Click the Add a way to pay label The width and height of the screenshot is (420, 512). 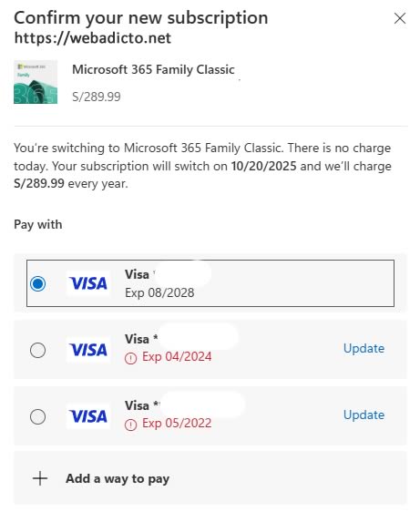point(118,479)
